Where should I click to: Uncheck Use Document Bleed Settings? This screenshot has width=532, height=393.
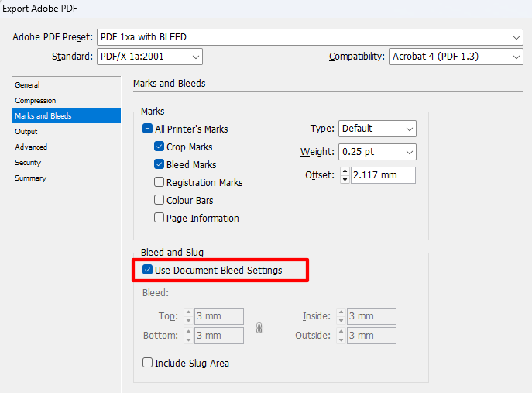click(148, 271)
